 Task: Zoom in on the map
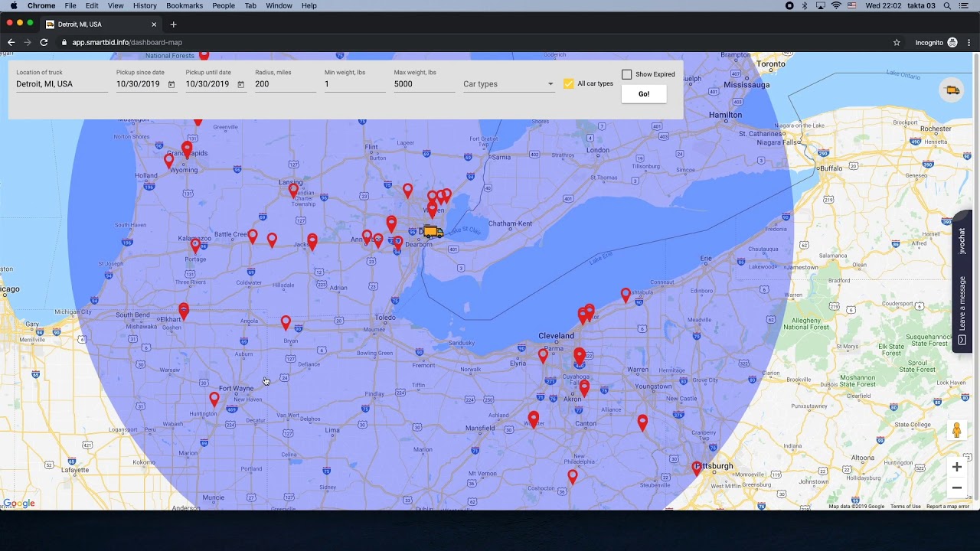coord(956,467)
